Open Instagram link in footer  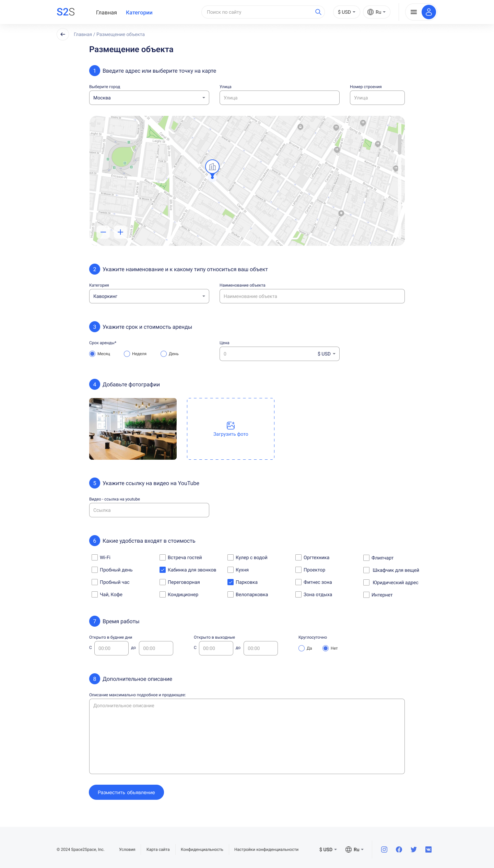tap(384, 849)
